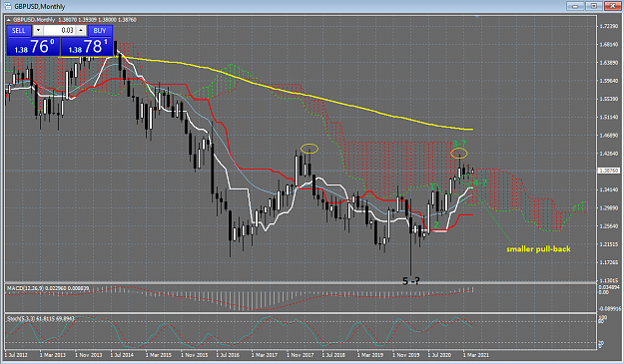The width and height of the screenshot is (624, 364).
Task: Click the '1 Mar 2019' time axis label
Action: click(370, 355)
